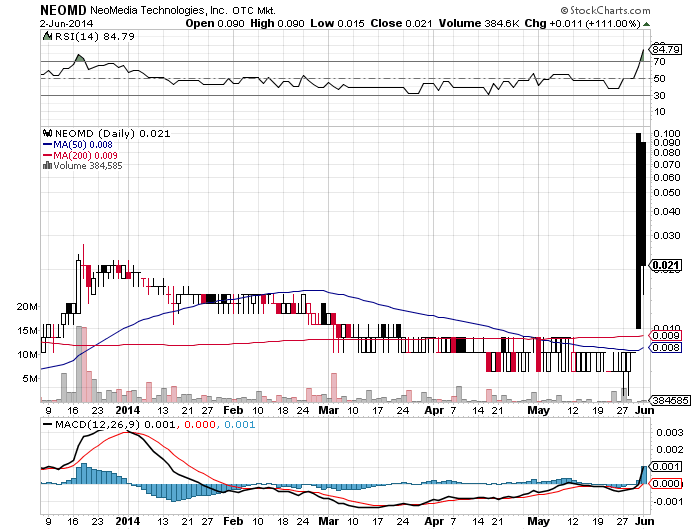Click the MACD black line legend swatch

(x=47, y=424)
